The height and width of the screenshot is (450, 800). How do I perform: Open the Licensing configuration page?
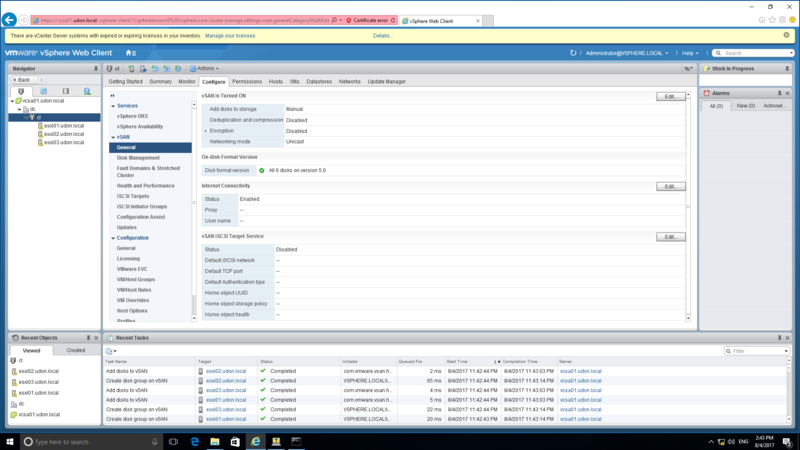[x=128, y=259]
